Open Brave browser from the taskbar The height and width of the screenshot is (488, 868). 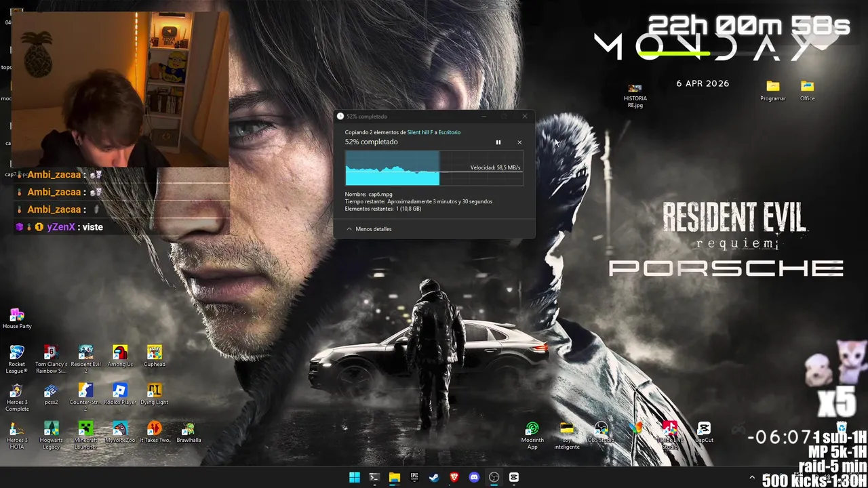(454, 477)
